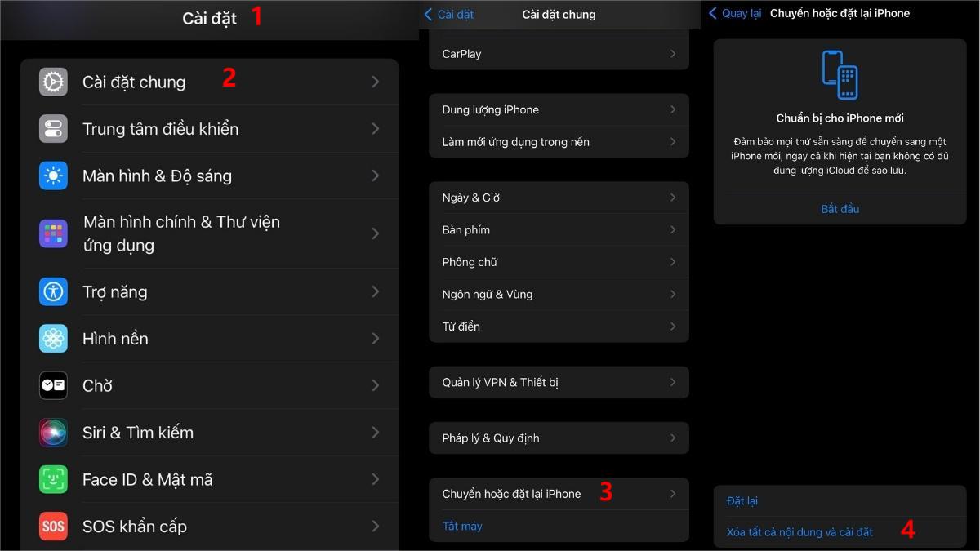Expand chevron on Chuyển hoặc đặt lại iPhone row
The height and width of the screenshot is (551, 980).
(x=673, y=494)
